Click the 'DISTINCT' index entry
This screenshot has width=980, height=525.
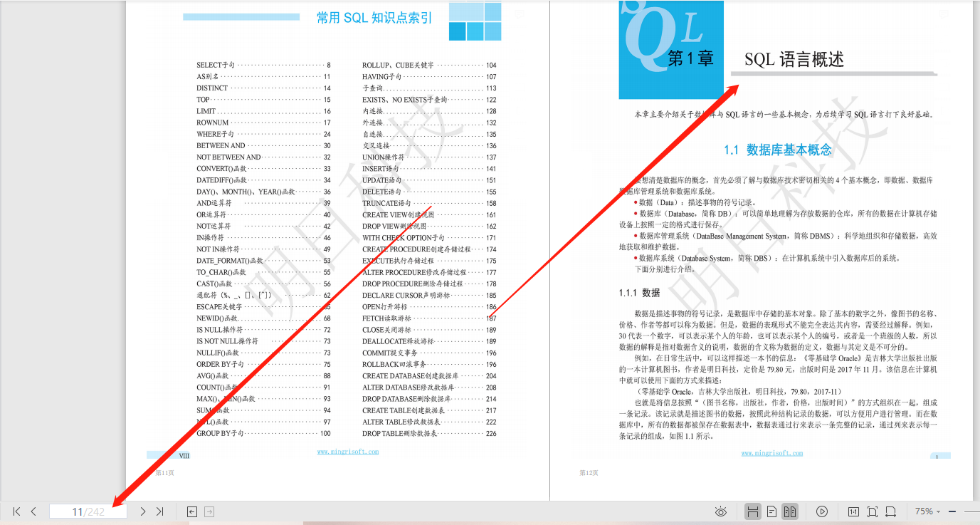tap(263, 88)
